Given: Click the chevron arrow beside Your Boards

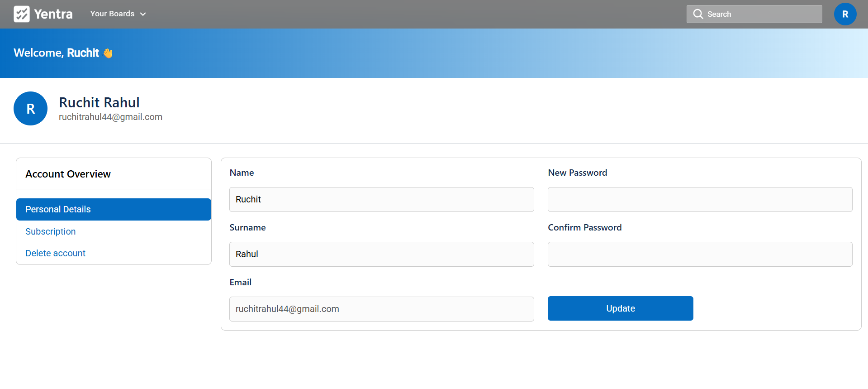Looking at the screenshot, I should (143, 14).
